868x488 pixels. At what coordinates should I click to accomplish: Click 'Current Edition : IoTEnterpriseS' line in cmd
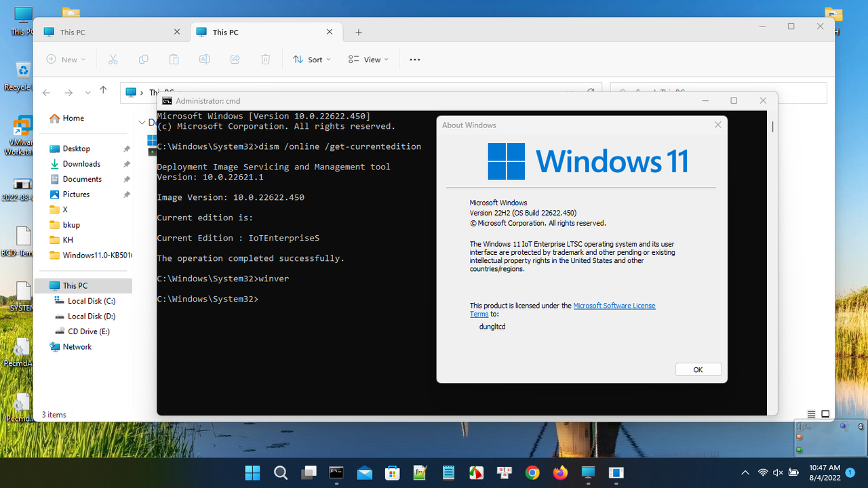pyautogui.click(x=238, y=238)
